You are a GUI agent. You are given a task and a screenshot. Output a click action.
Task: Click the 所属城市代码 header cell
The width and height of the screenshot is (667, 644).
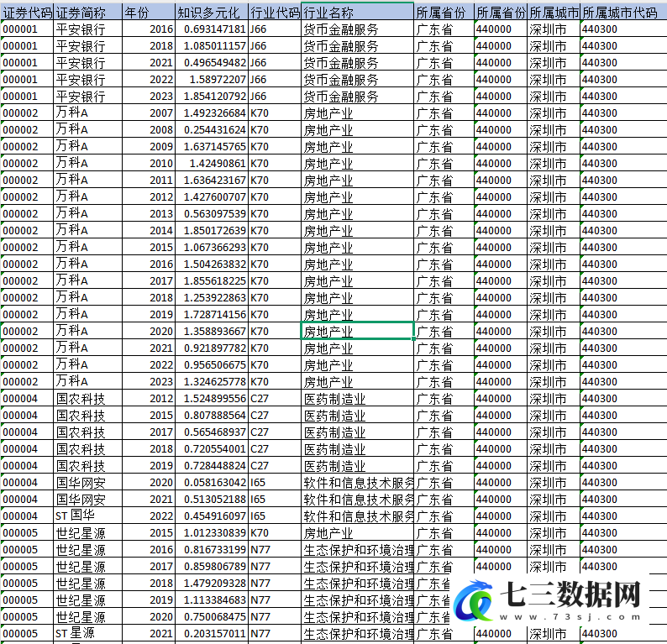623,13
